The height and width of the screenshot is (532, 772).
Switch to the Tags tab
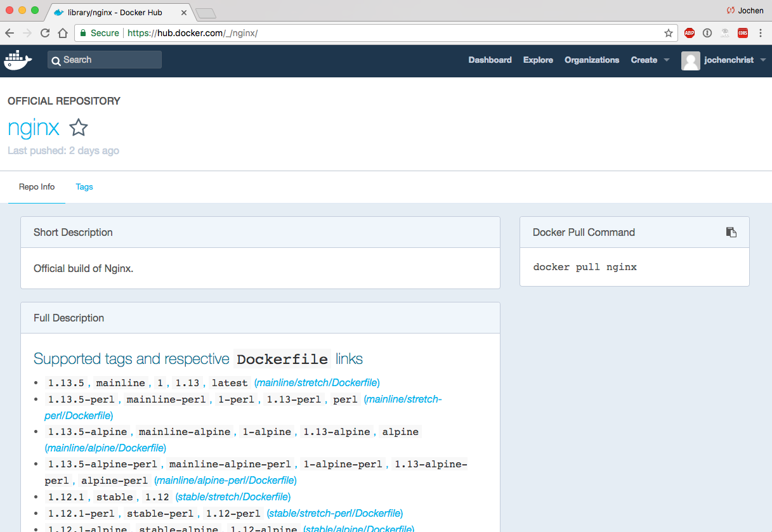[x=84, y=187]
